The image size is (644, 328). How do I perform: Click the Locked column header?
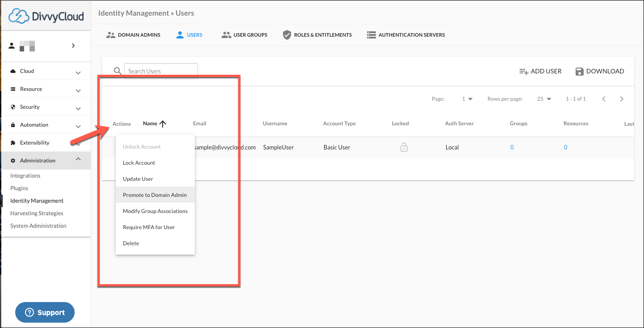400,124
